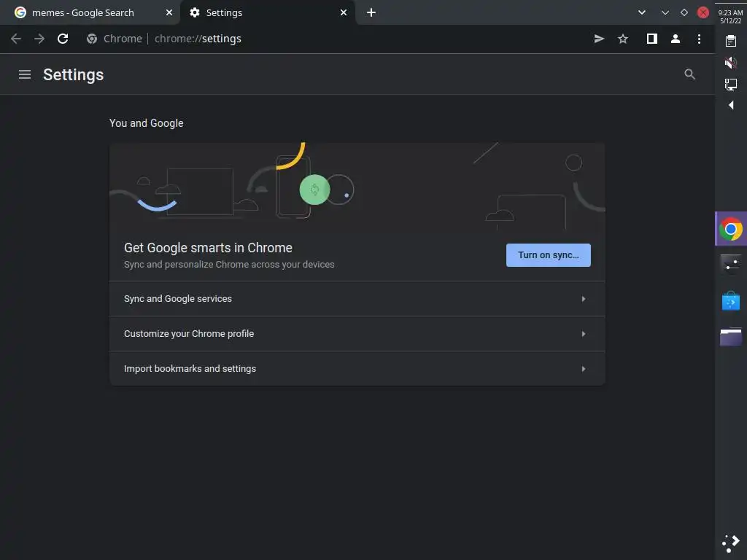The width and height of the screenshot is (747, 560).
Task: Open the Settings hamburger menu
Action: 25,74
